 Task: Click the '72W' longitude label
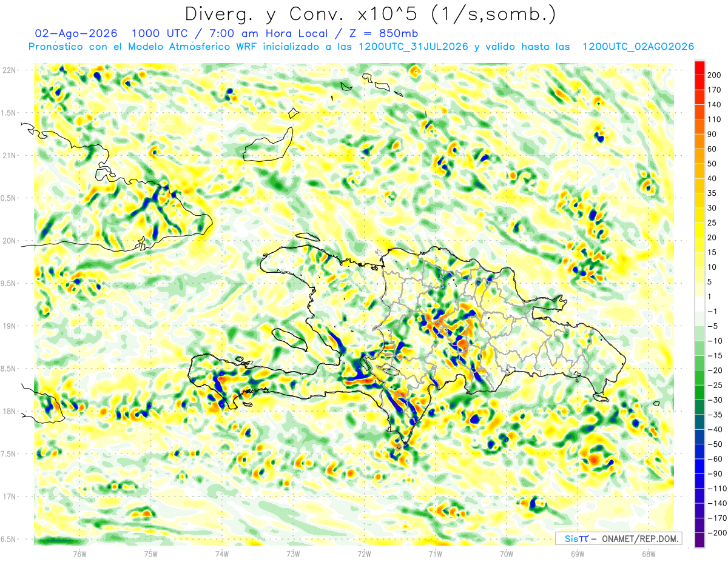(364, 554)
